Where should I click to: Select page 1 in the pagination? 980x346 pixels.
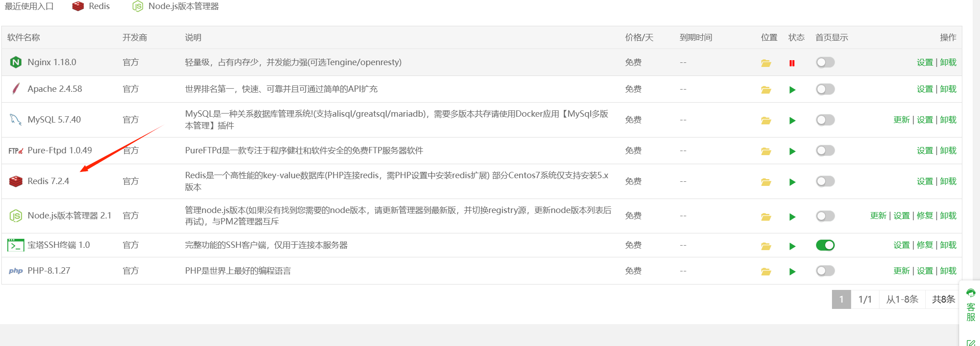(841, 299)
